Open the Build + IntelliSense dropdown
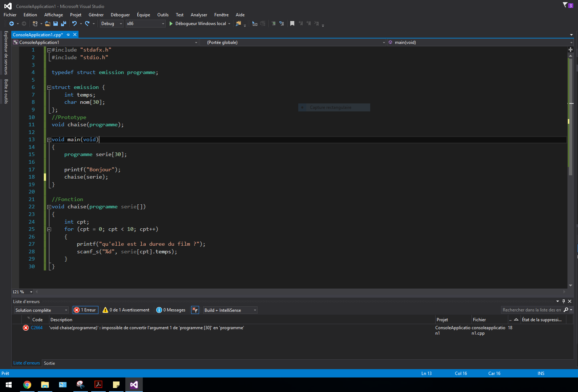The height and width of the screenshot is (392, 578). click(x=230, y=310)
